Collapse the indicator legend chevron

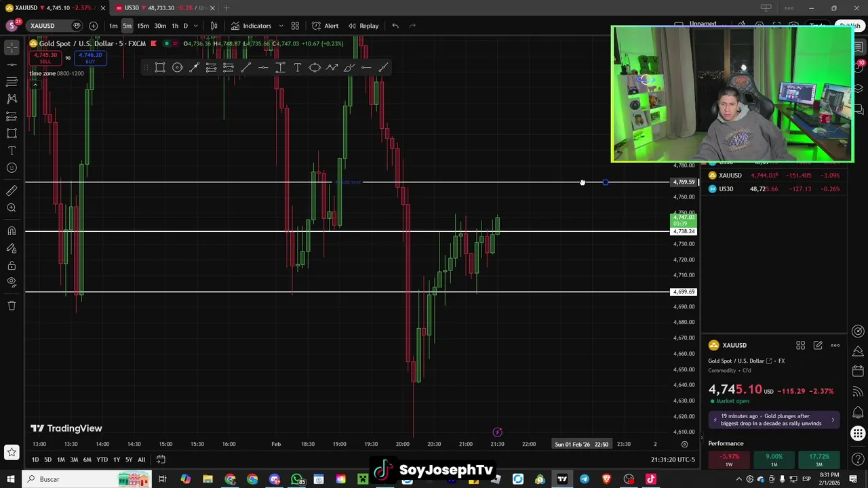35,84
